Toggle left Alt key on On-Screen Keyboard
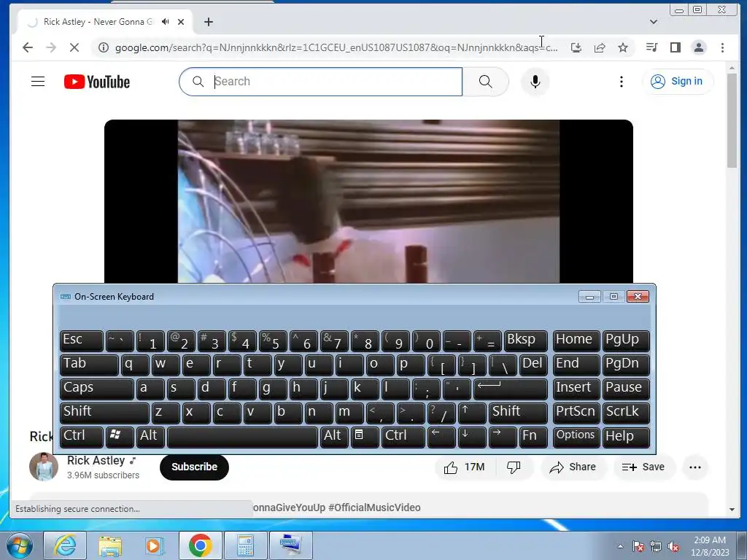This screenshot has height=560, width=747. pos(150,437)
